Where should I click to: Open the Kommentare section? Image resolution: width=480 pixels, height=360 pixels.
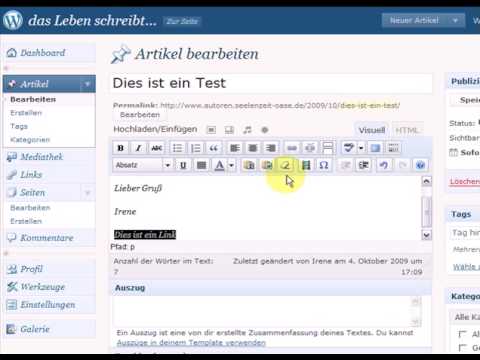(47, 238)
